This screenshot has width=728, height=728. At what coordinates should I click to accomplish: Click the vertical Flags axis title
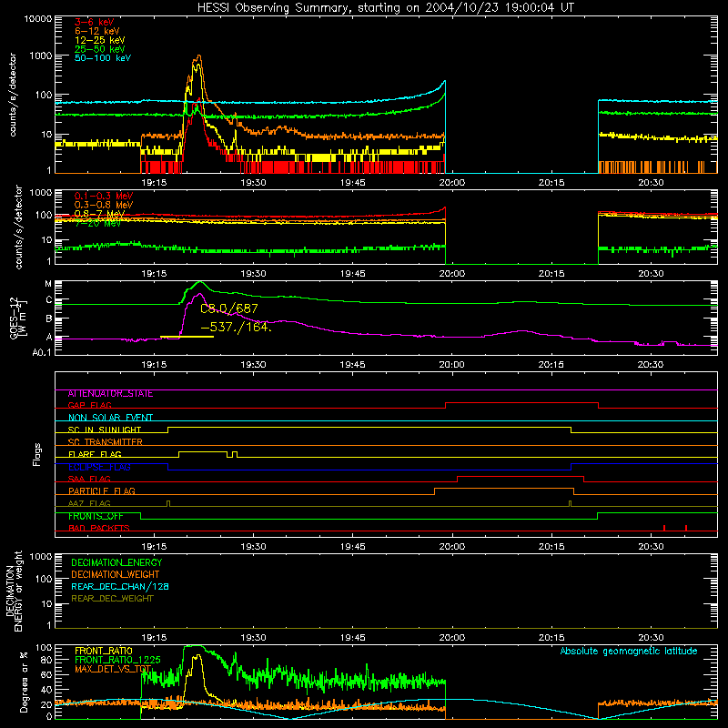(36, 454)
